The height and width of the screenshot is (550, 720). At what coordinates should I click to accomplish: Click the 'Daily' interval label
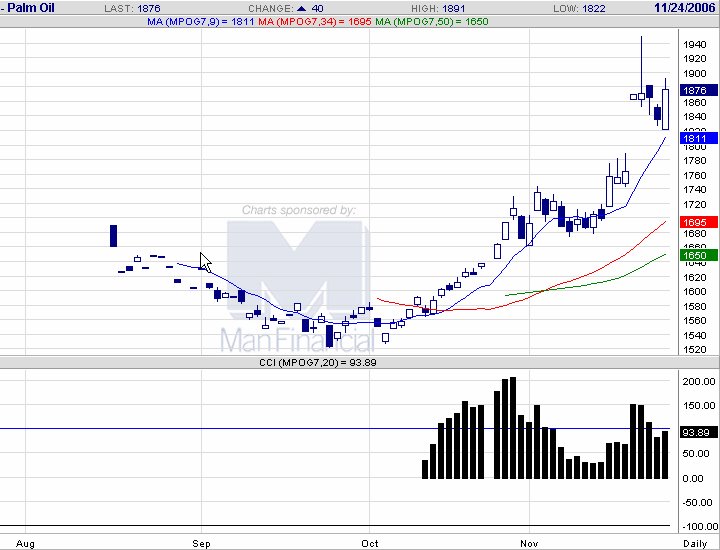(695, 544)
